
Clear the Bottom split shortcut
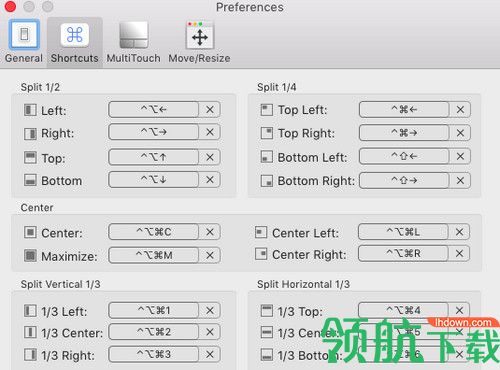(x=210, y=180)
